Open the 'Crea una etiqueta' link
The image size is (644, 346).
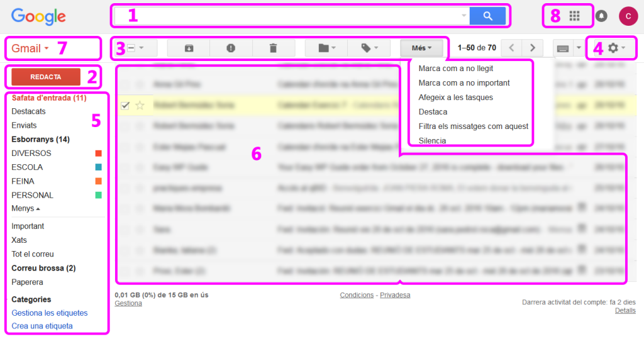pyautogui.click(x=42, y=326)
